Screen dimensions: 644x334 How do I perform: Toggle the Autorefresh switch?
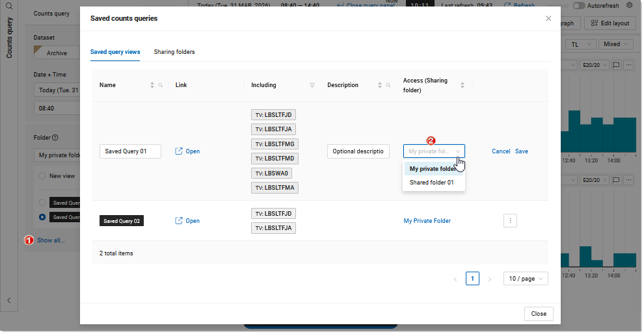579,6
